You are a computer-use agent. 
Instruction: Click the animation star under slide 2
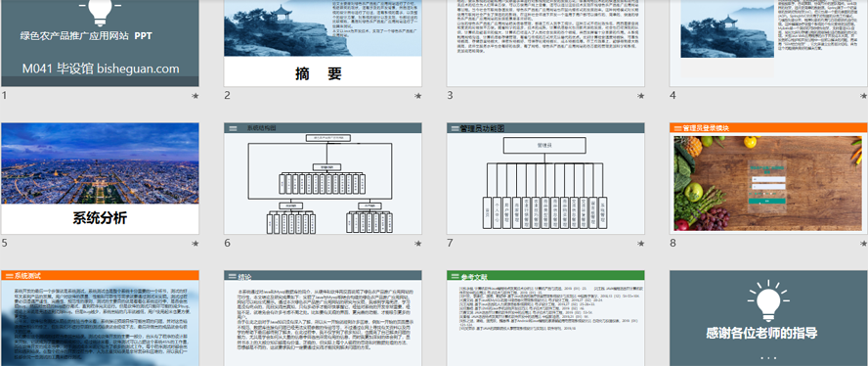click(x=418, y=96)
